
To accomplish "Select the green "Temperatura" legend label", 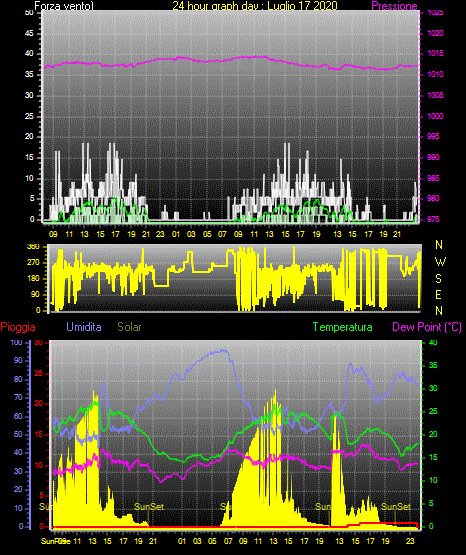I will pos(343,327).
